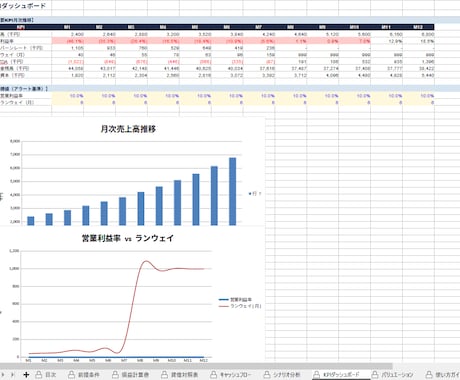460x380 pixels.
Task: Select the M1 sales cell showing 2,400
Action: [x=68, y=34]
